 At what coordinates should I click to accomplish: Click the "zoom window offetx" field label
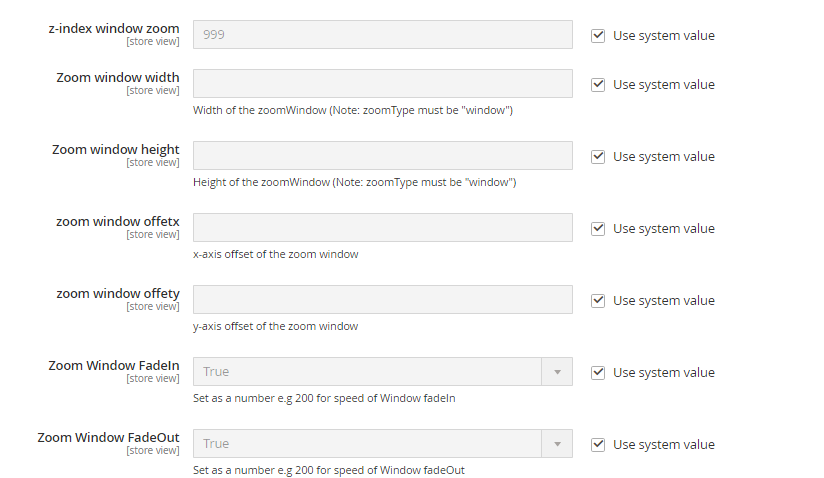point(118,222)
